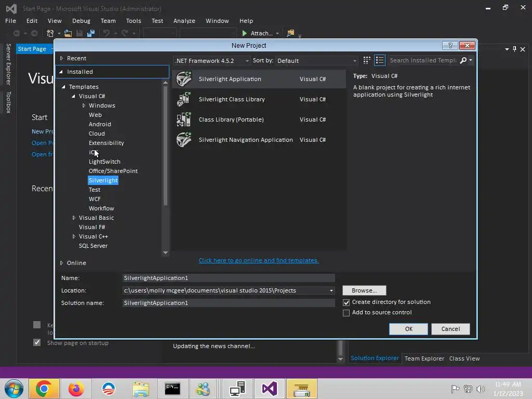Expand the Visual C++ tree node
The image size is (532, 399).
coord(74,236)
